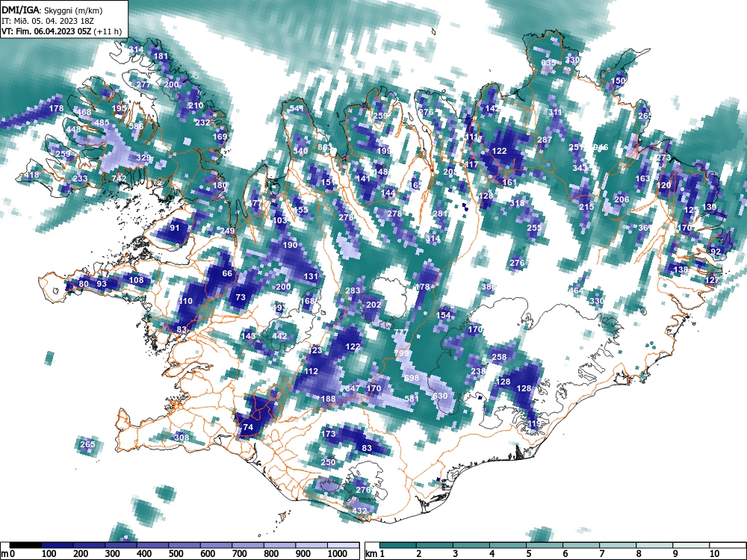
Task: Click the map value 581
Action: click(412, 399)
